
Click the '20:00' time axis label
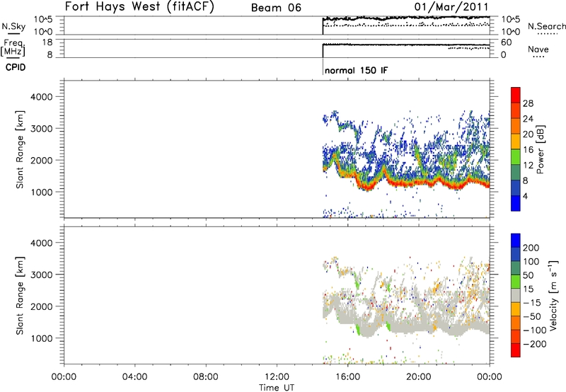click(x=419, y=377)
